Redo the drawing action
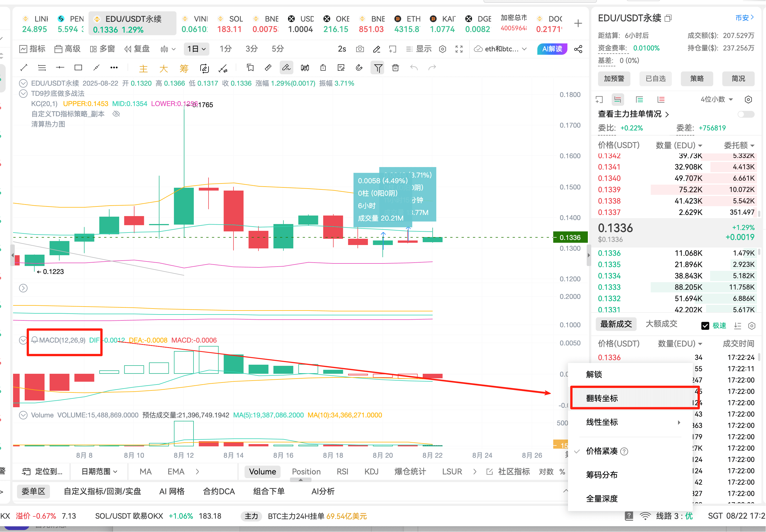Viewport: 766px width, 532px height. click(432, 68)
